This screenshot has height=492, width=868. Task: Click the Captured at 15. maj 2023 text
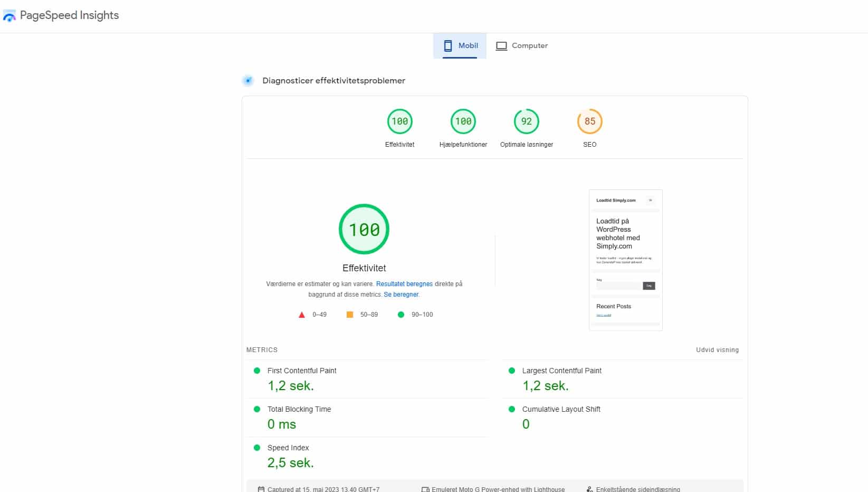323,489
